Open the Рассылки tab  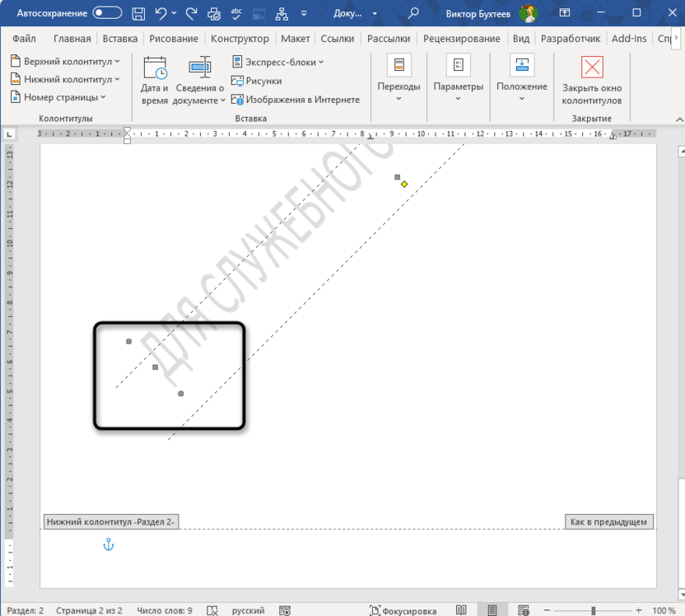pyautogui.click(x=389, y=39)
